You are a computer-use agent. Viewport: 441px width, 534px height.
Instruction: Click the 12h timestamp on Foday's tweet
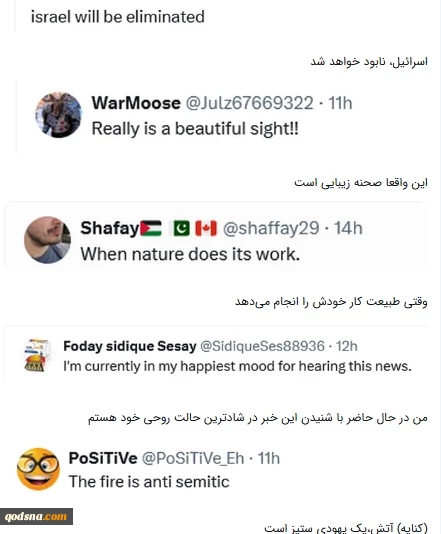click(x=347, y=346)
